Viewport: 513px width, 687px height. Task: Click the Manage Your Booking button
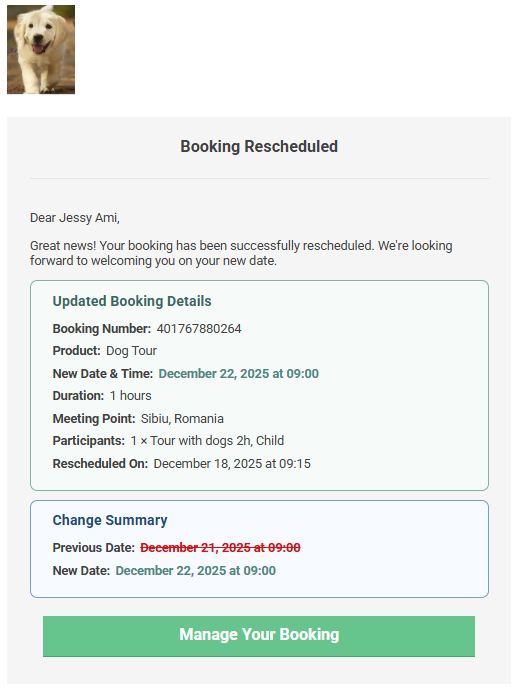259,636
